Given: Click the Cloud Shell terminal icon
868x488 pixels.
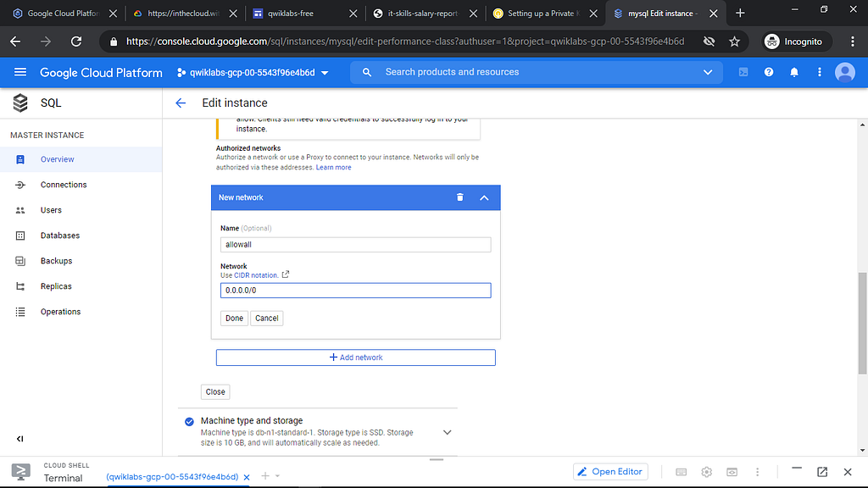Looking at the screenshot, I should pyautogui.click(x=21, y=472).
